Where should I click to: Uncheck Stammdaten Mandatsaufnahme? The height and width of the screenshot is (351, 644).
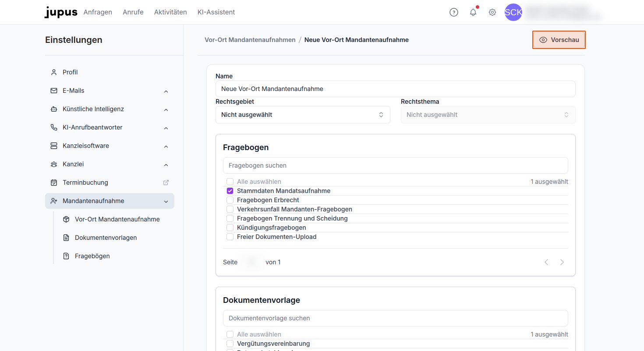tap(230, 191)
